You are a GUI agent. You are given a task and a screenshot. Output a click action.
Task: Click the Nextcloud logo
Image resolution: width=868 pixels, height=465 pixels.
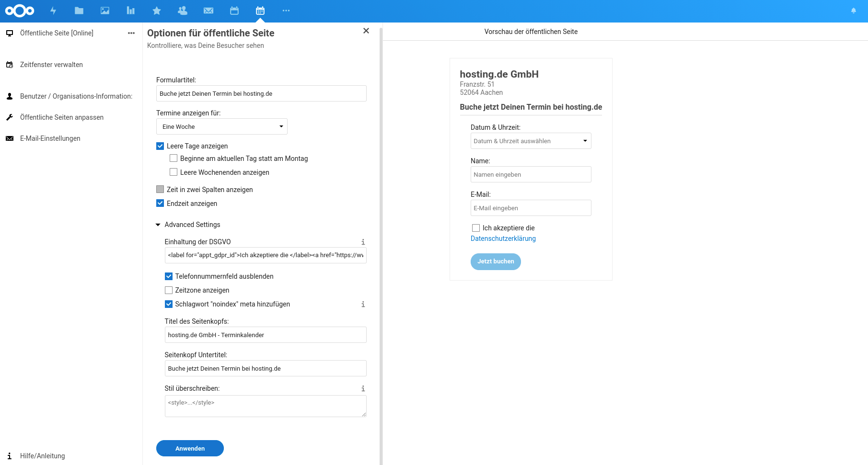coord(20,11)
